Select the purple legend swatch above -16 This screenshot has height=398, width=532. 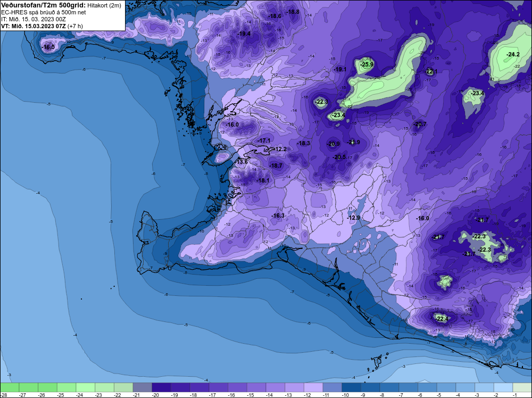237,387
